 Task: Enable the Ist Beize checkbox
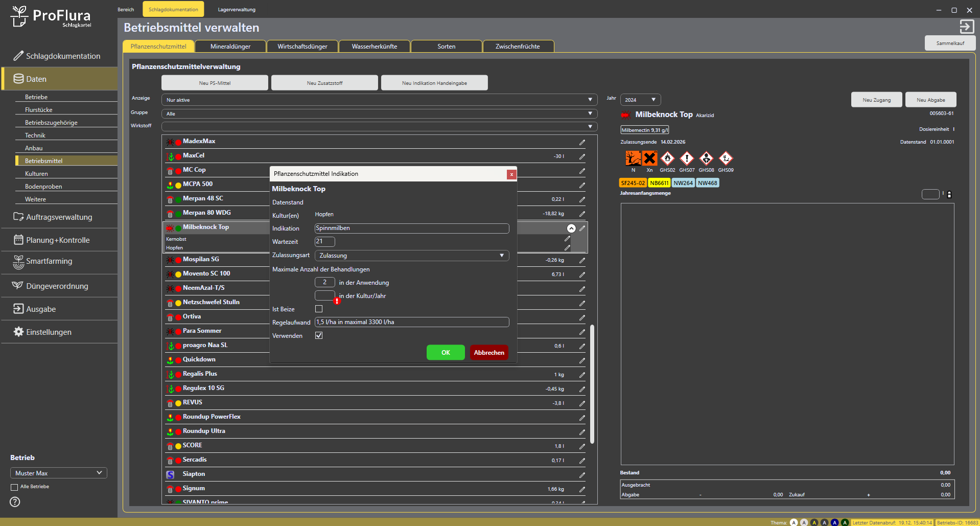[319, 309]
